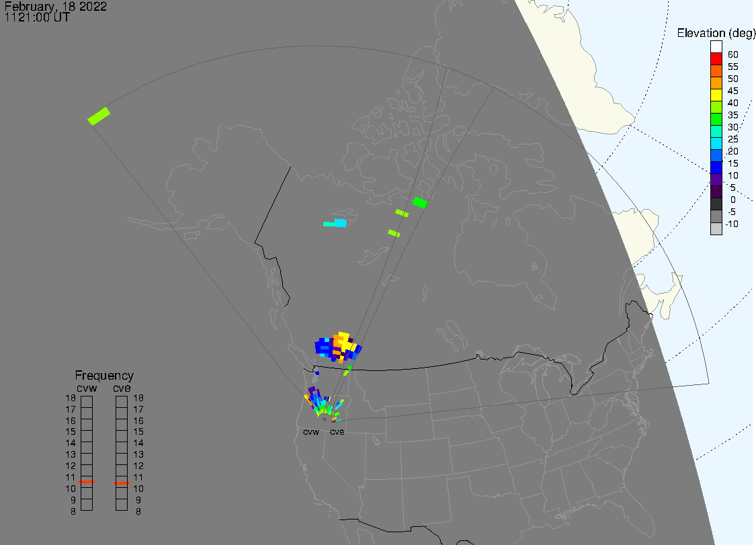This screenshot has height=545, width=756.
Task: Click "18" left of the cvw frequency bar
Action: point(71,398)
